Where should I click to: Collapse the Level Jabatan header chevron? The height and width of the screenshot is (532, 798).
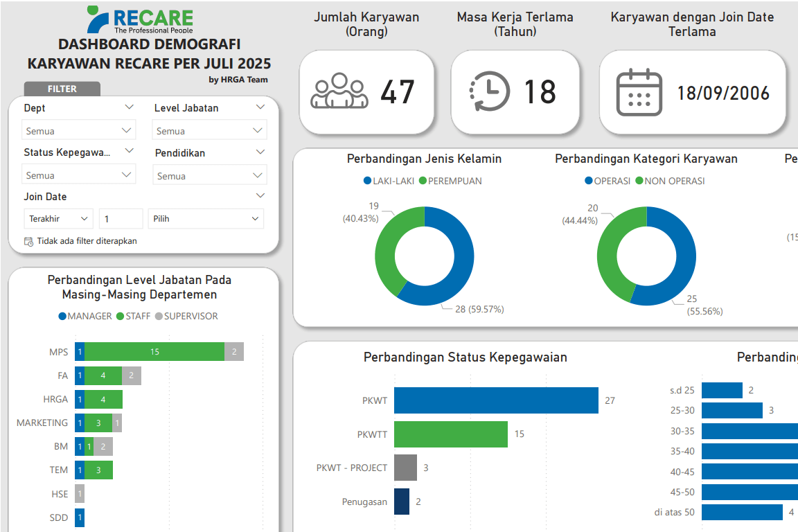(260, 107)
